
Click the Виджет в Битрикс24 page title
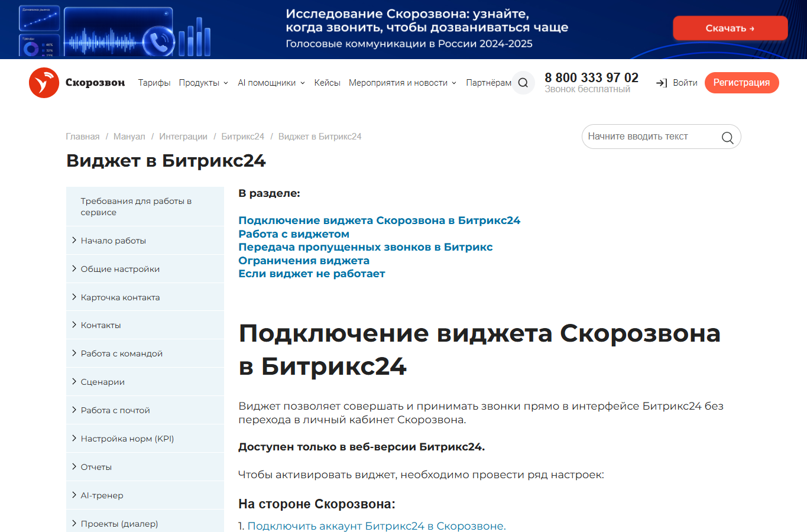click(166, 161)
